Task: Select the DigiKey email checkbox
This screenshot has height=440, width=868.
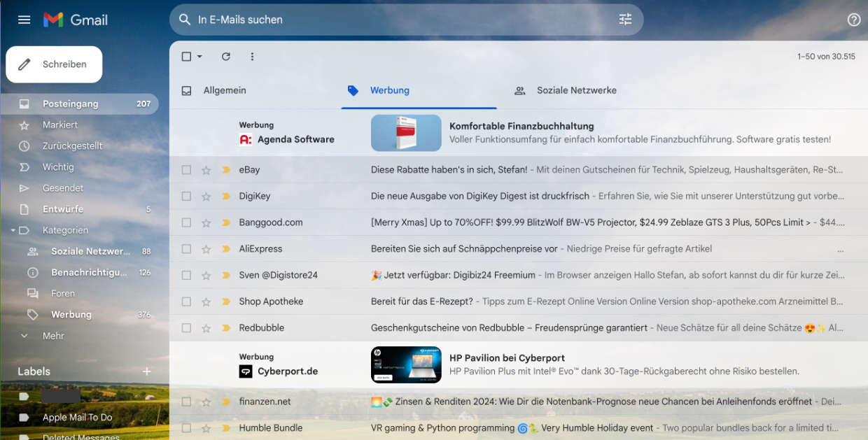Action: (x=186, y=197)
